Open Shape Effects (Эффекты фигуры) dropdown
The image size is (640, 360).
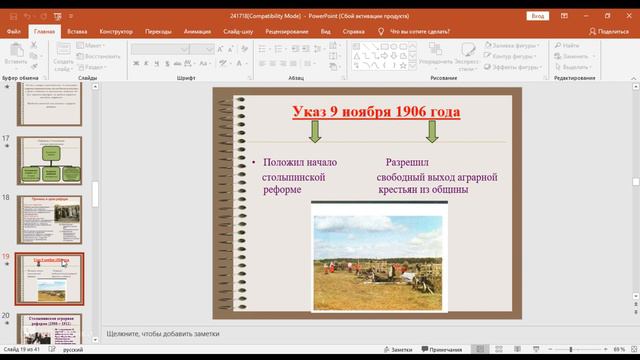click(513, 67)
